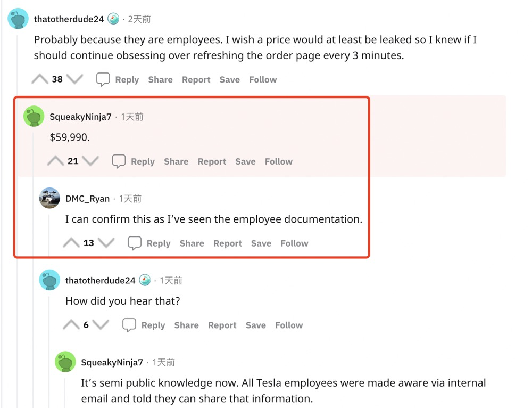Follow the top comment by thatotherdude24

tap(263, 79)
